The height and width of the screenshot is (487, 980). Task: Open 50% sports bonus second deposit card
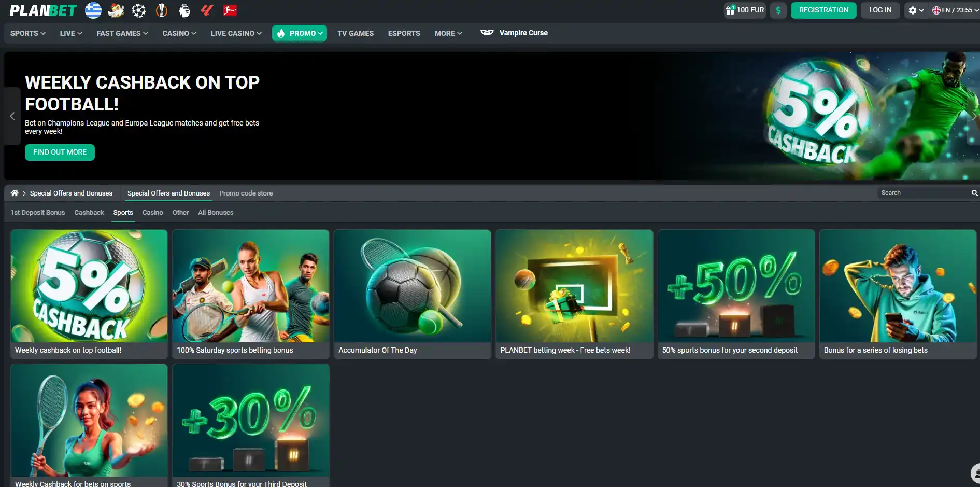[736, 294]
